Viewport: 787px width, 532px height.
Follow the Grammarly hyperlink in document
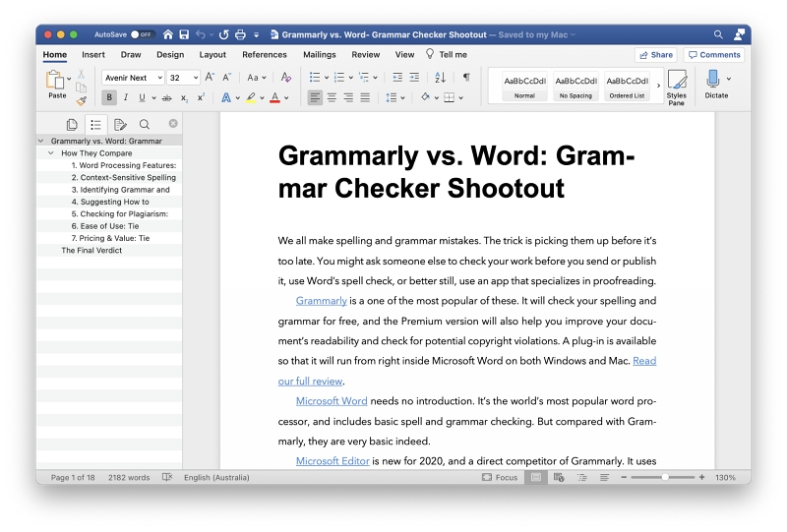321,301
